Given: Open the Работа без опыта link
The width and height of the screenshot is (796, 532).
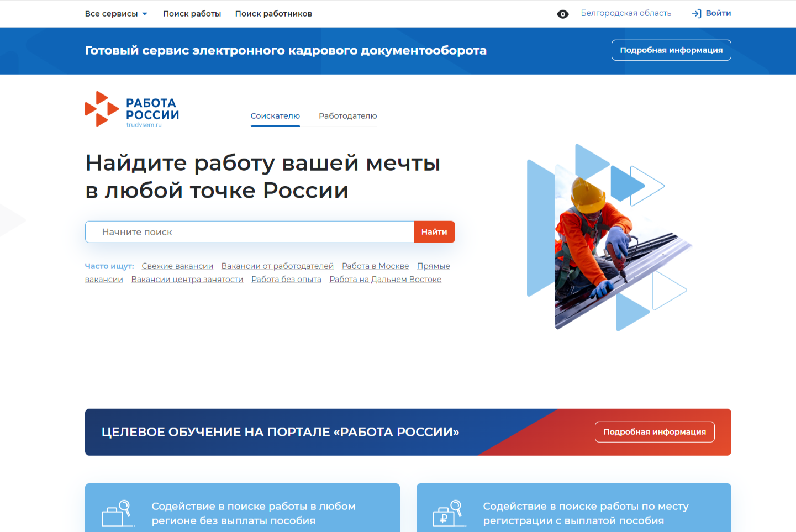Looking at the screenshot, I should (x=286, y=280).
